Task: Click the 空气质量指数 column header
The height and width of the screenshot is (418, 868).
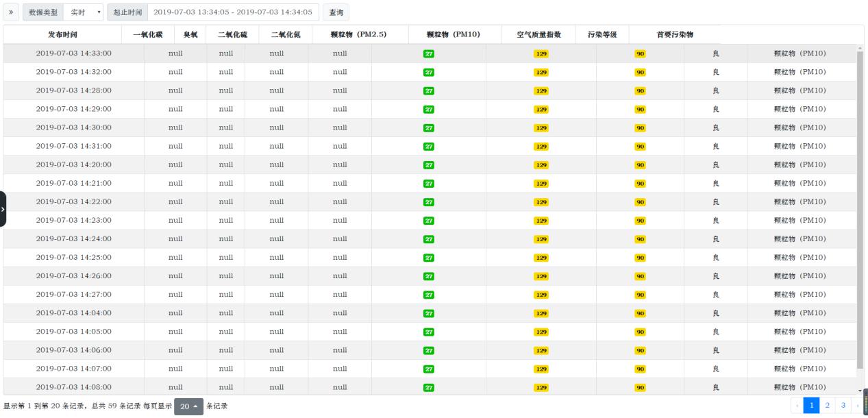Action: [x=538, y=34]
